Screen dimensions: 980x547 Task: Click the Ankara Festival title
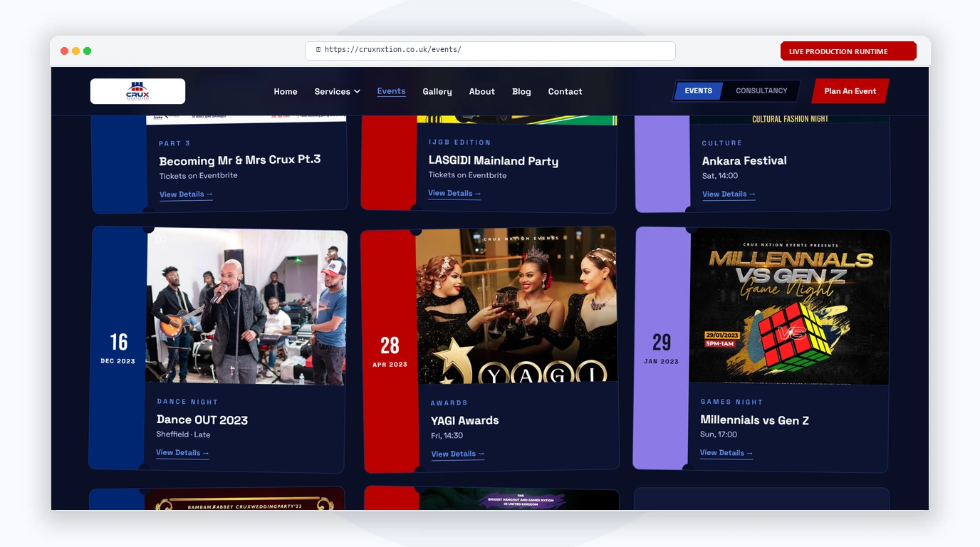744,161
